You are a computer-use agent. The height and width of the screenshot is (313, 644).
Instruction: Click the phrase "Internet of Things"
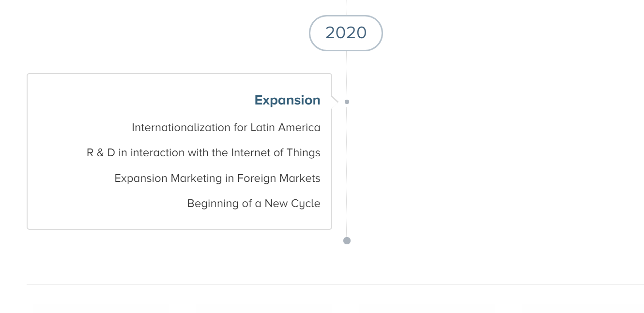coord(276,153)
